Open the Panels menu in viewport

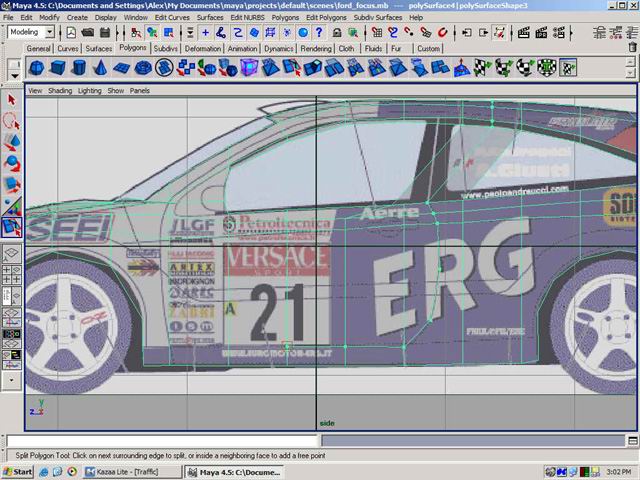pos(139,90)
